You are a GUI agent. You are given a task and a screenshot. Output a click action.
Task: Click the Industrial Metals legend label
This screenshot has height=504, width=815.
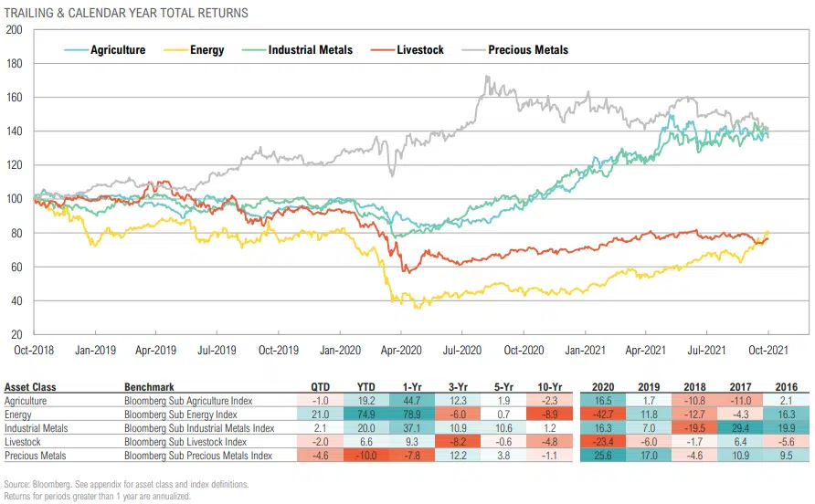coord(310,50)
